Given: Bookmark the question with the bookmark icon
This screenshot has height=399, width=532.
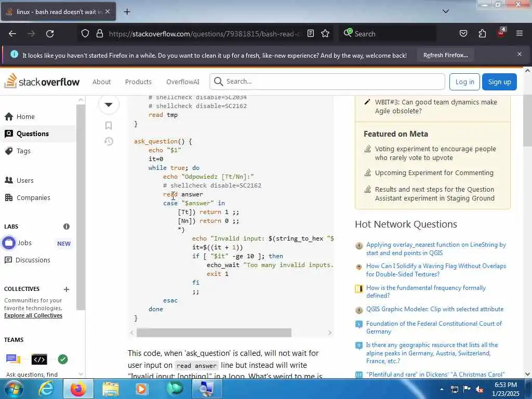Looking at the screenshot, I should pyautogui.click(x=109, y=126).
